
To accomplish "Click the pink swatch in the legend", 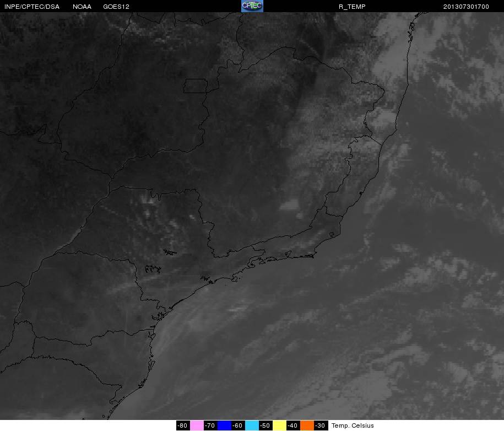I will (x=197, y=425).
